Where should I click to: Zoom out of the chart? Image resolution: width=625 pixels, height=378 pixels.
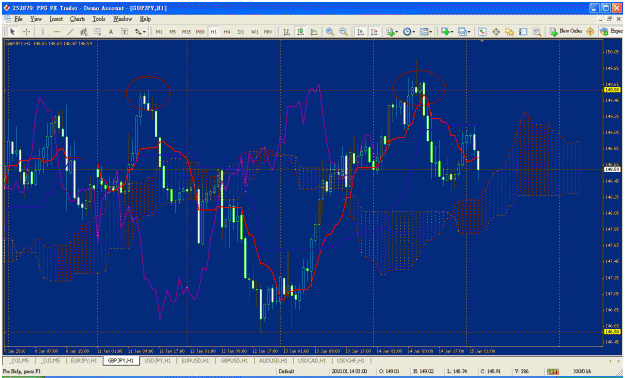[x=343, y=32]
